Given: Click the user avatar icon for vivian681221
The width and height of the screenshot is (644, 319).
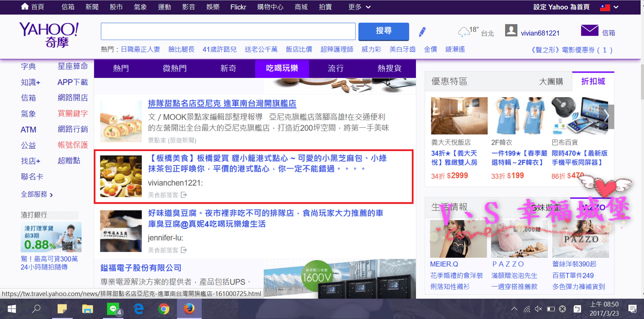Looking at the screenshot, I should pyautogui.click(x=511, y=31).
